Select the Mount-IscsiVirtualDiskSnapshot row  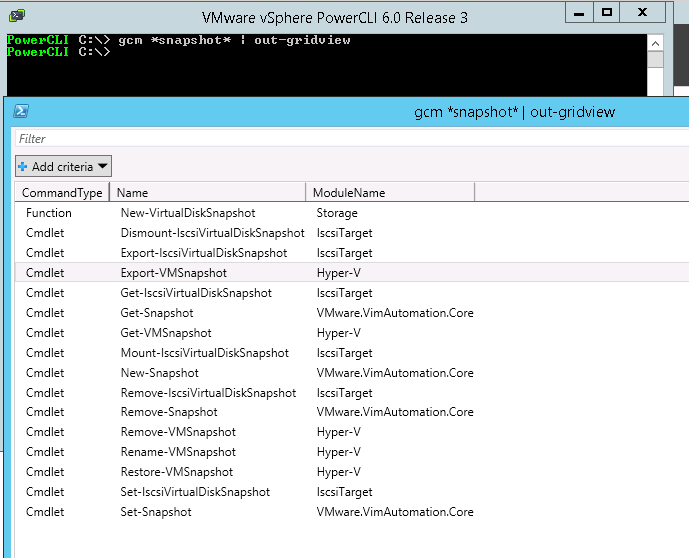pyautogui.click(x=352, y=353)
